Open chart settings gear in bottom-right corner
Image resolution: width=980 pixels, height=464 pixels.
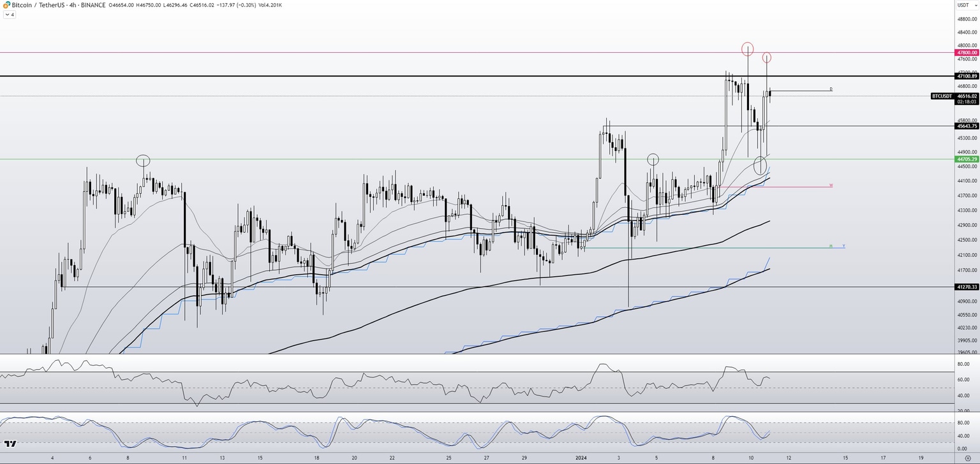coord(968,458)
